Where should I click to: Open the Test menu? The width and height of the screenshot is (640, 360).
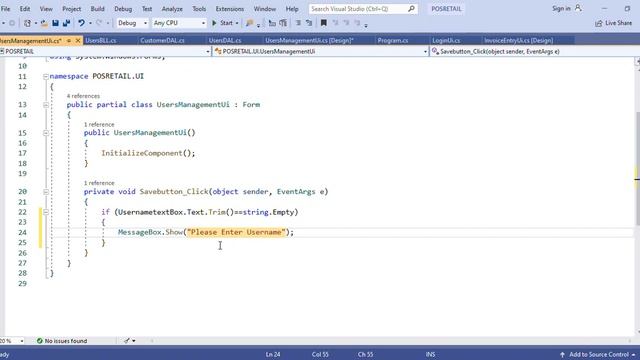[x=147, y=9]
